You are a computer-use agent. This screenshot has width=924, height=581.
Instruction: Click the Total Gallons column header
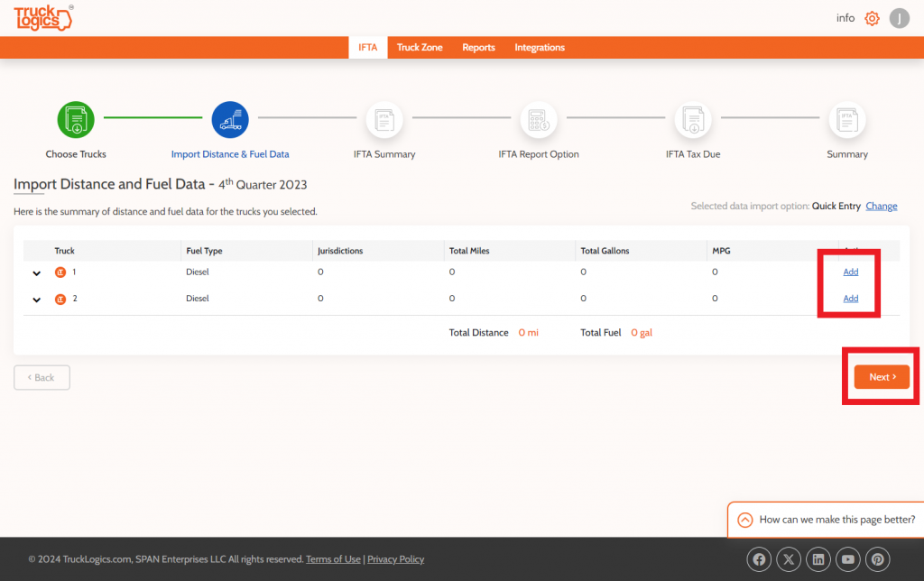click(x=605, y=251)
